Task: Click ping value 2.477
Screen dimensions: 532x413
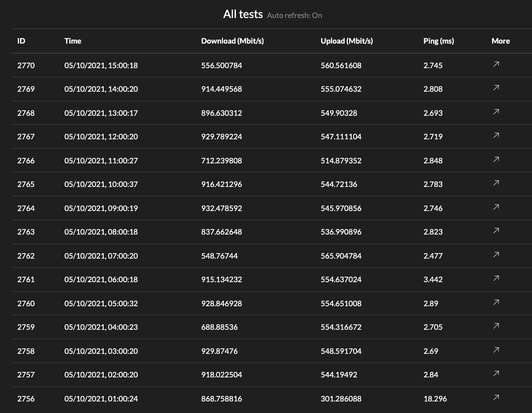Action: 433,256
